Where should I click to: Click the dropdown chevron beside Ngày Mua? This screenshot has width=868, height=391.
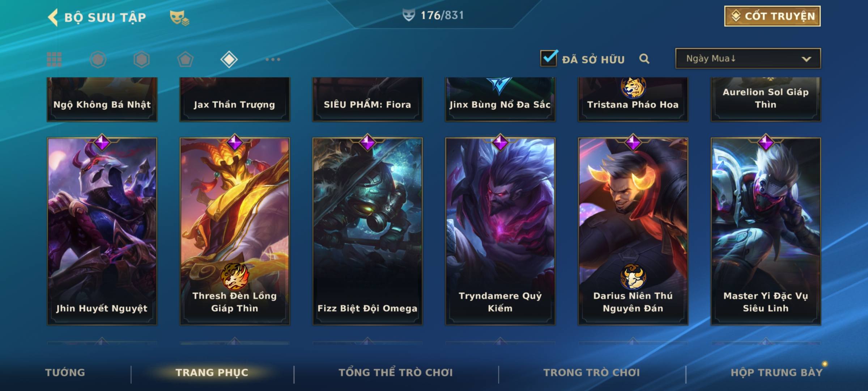(x=806, y=59)
